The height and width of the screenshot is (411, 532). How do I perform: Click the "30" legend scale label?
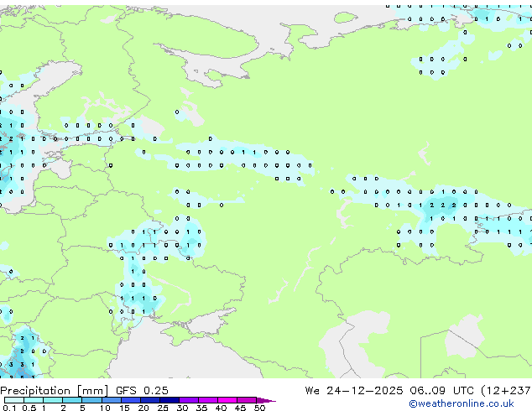182,408
